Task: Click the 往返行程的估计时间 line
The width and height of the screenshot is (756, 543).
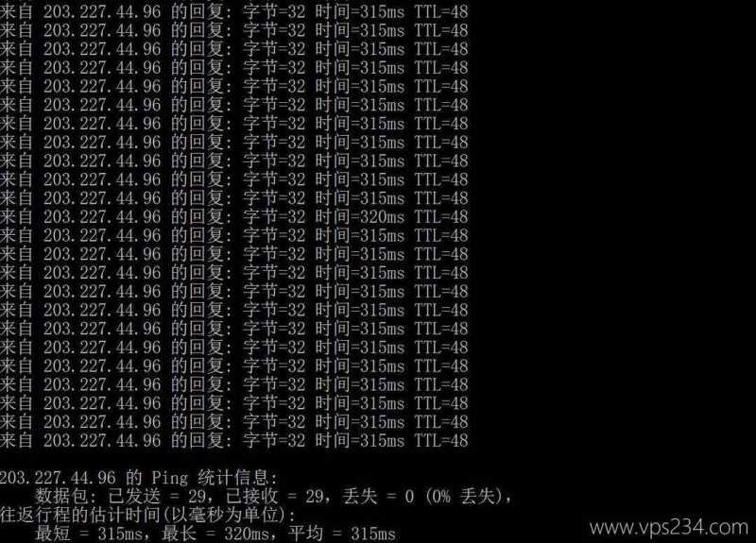Action: (x=147, y=515)
